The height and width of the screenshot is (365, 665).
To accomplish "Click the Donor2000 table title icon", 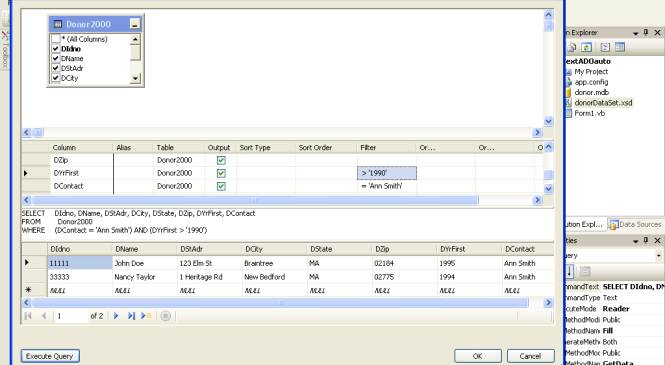I will click(58, 24).
